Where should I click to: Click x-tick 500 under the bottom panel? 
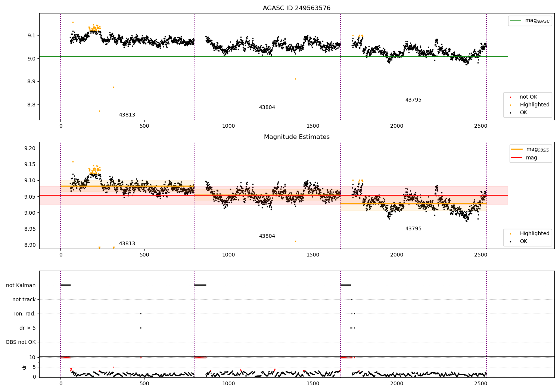144,383
